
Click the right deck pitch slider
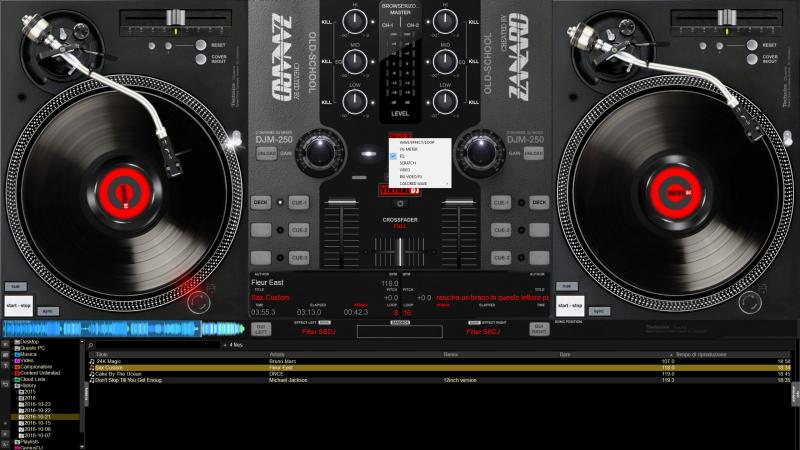(x=727, y=17)
